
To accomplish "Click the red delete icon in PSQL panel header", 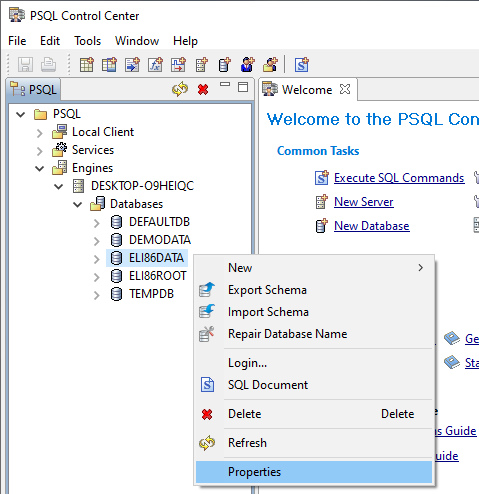I will coord(203,89).
